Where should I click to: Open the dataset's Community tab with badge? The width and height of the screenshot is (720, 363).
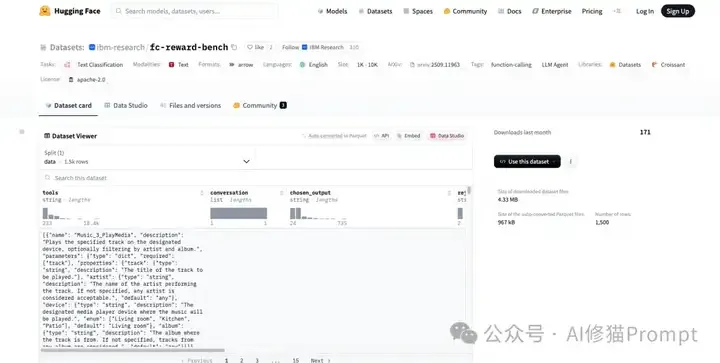[x=260, y=106]
